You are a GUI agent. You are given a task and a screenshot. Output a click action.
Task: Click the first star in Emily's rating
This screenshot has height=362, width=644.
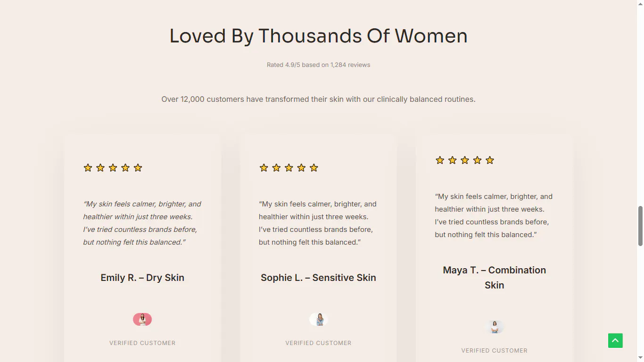[x=87, y=167]
